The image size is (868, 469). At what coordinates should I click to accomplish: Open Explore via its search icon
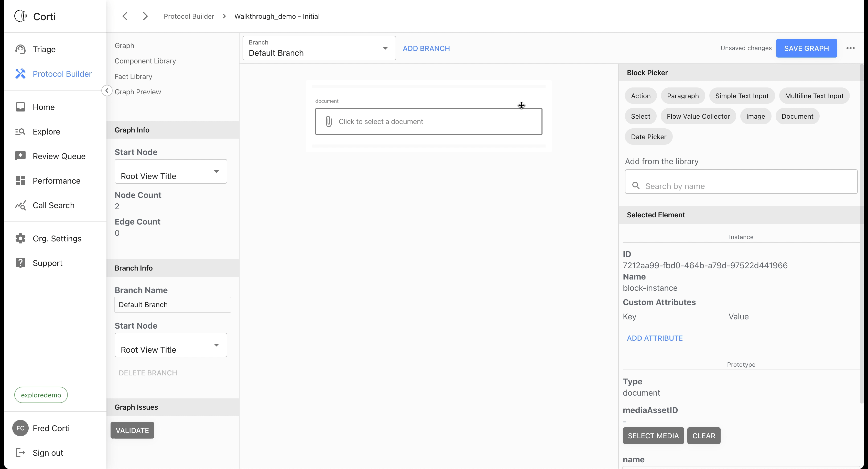pyautogui.click(x=20, y=132)
